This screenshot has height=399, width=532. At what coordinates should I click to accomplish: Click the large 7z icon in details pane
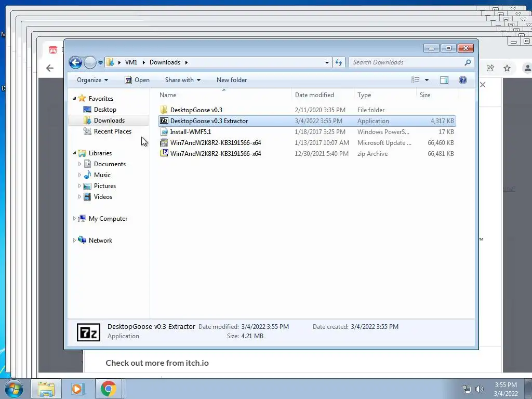88,332
